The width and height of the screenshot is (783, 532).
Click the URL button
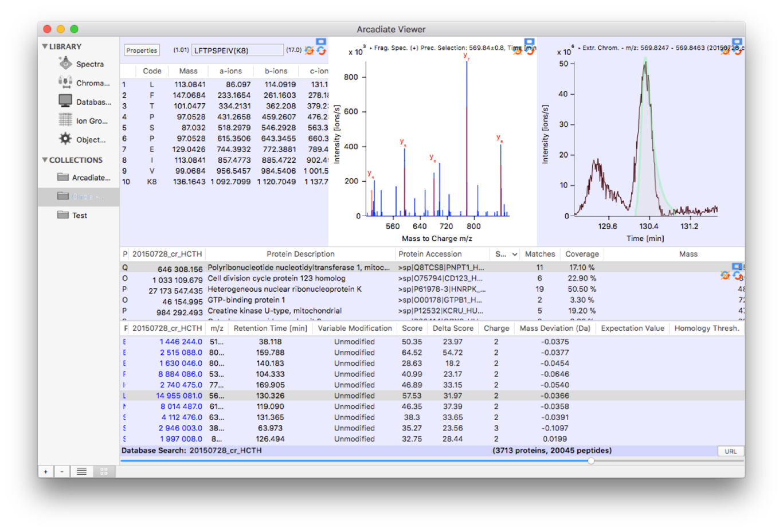[x=730, y=451]
